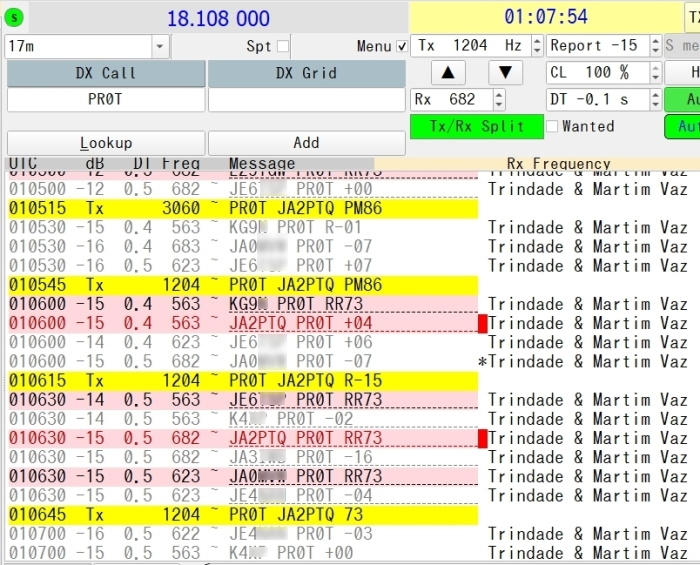Click red marker beside JA2PTQ PR0T +04
This screenshot has width=700, height=565.
coord(483,324)
